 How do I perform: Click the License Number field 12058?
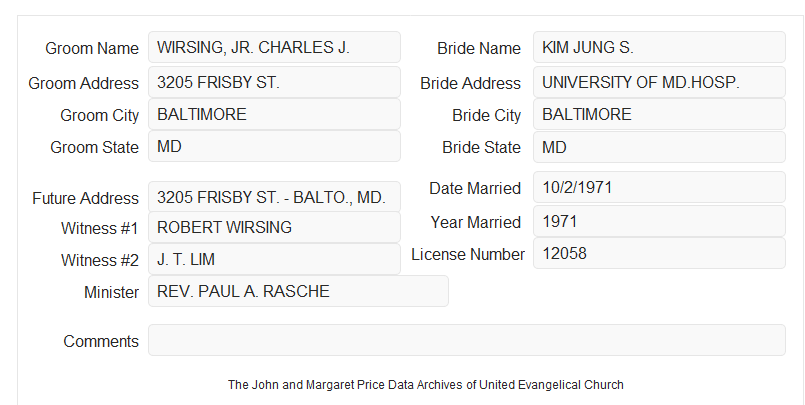(659, 253)
